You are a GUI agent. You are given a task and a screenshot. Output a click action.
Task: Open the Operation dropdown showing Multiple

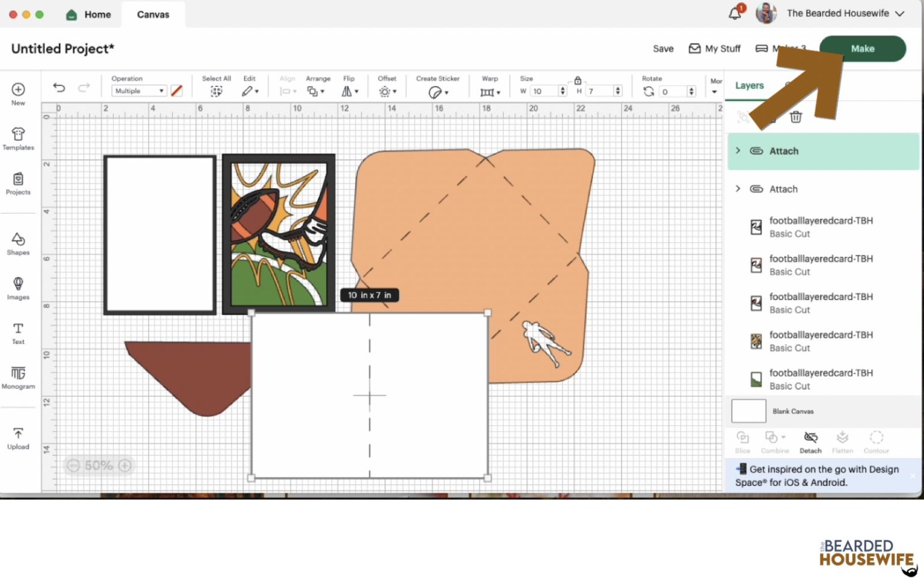(x=138, y=90)
